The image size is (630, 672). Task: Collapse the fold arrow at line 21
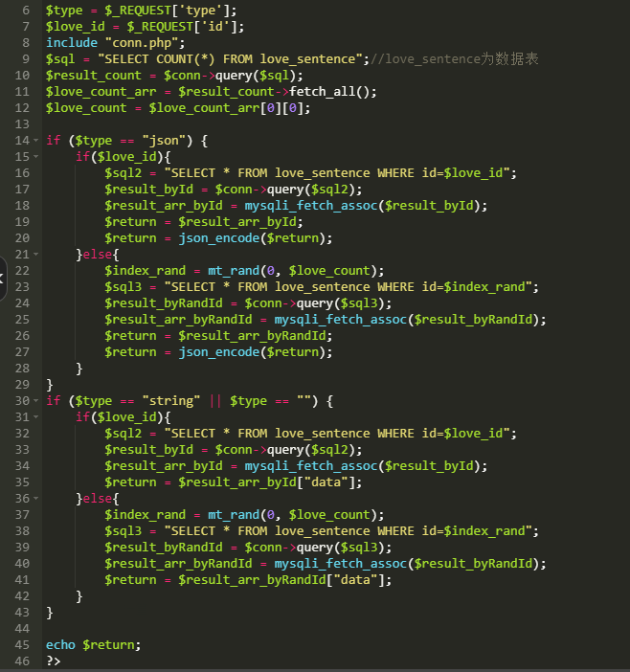[36, 255]
